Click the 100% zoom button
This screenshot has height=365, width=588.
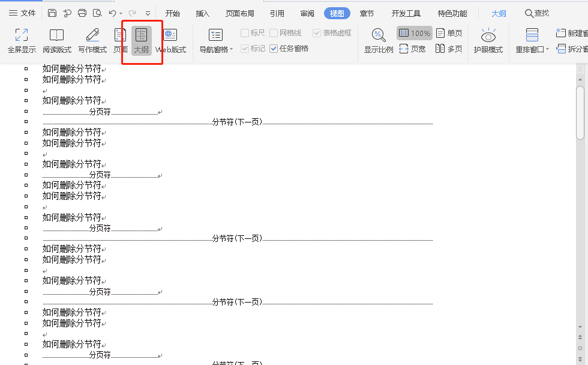[414, 33]
